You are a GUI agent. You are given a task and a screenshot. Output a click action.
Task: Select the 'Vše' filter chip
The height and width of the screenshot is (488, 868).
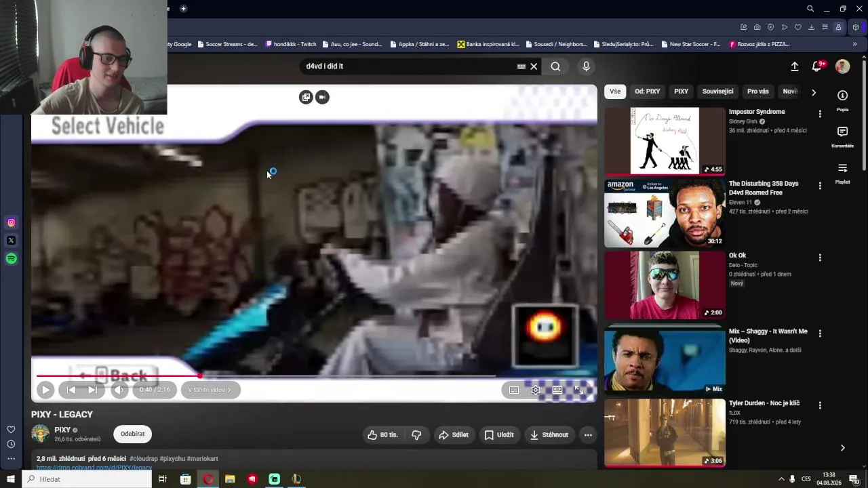point(615,91)
